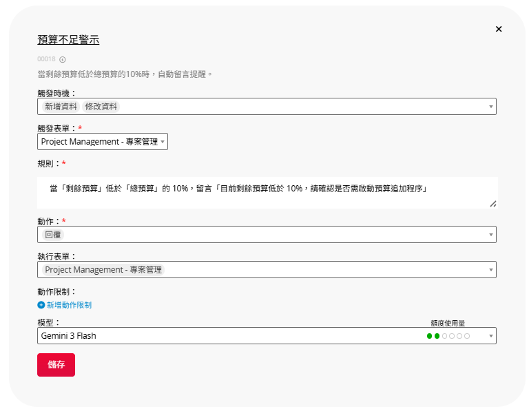Viewport: 529px width, 420px height.
Task: Save the rule with 儲存 button
Action: (56, 365)
